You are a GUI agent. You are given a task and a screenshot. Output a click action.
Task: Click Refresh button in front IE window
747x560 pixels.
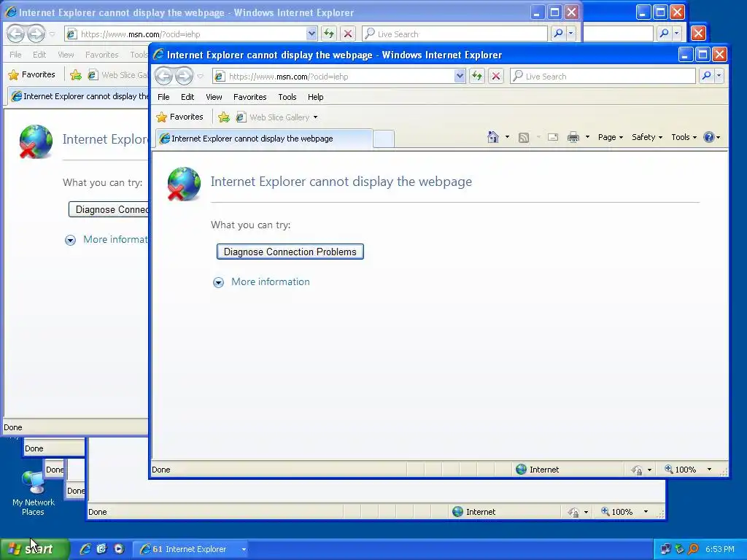click(477, 76)
